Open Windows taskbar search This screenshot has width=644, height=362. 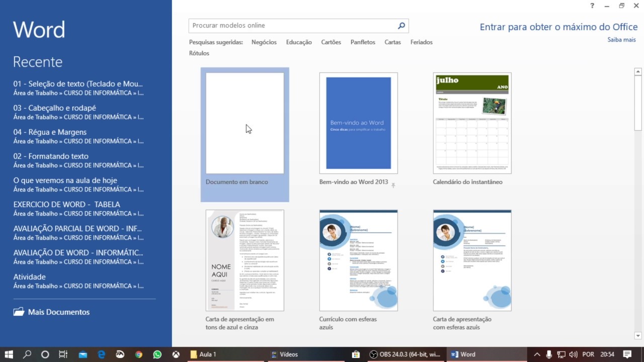[x=27, y=354]
